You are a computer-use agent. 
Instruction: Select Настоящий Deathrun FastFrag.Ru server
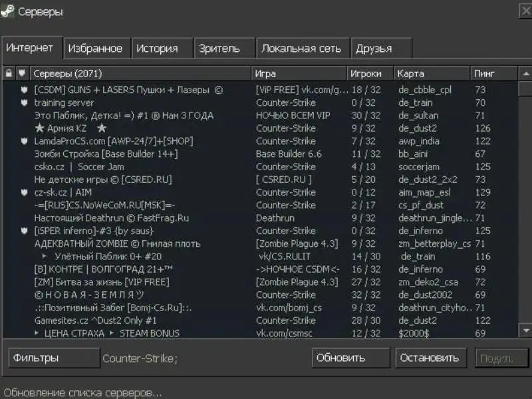(261, 218)
